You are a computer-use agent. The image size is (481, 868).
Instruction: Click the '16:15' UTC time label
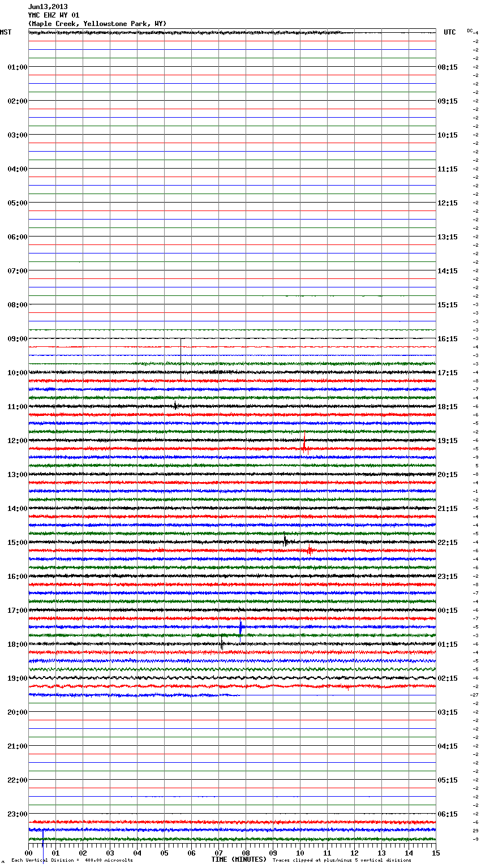coord(448,339)
